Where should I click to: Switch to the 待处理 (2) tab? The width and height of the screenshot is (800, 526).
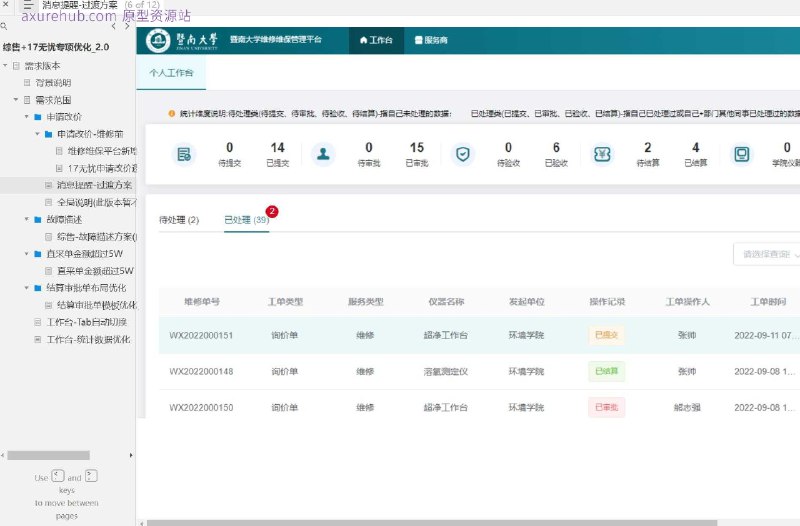[x=179, y=220]
